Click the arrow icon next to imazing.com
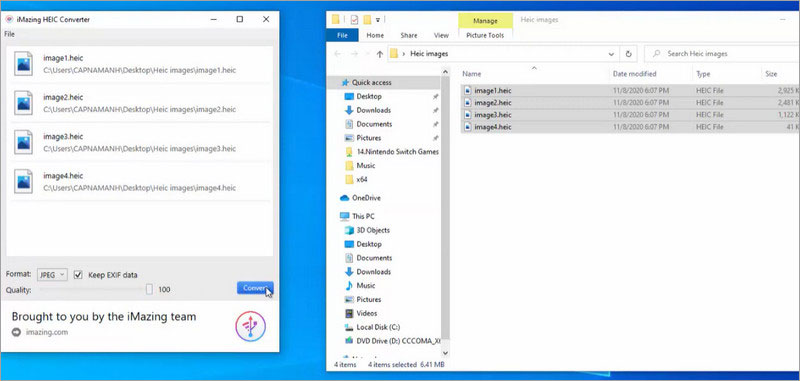 16,332
